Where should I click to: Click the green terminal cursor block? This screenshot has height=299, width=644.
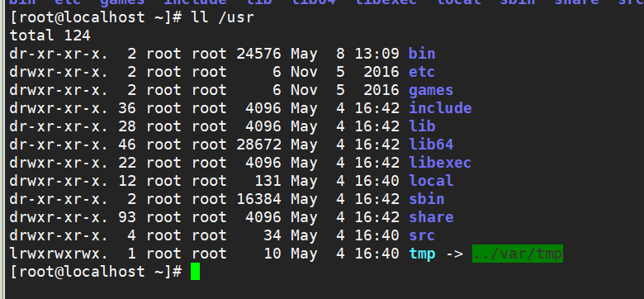click(x=196, y=272)
